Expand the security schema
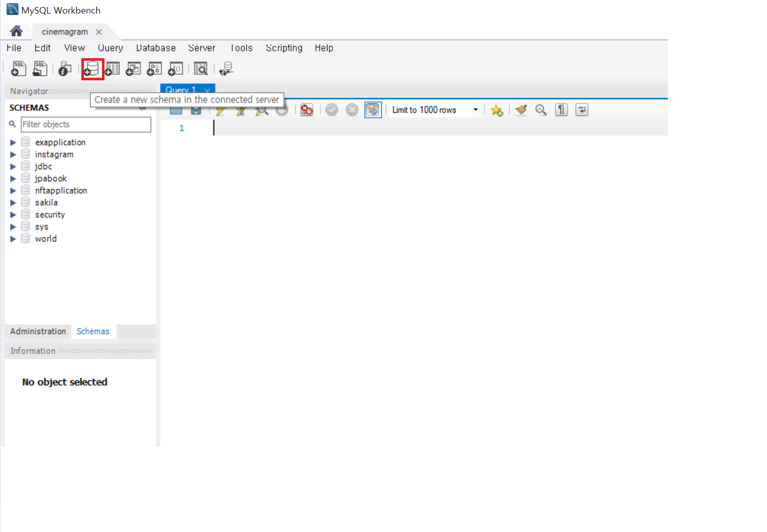Viewport: 767px width, 532px height. pos(13,215)
